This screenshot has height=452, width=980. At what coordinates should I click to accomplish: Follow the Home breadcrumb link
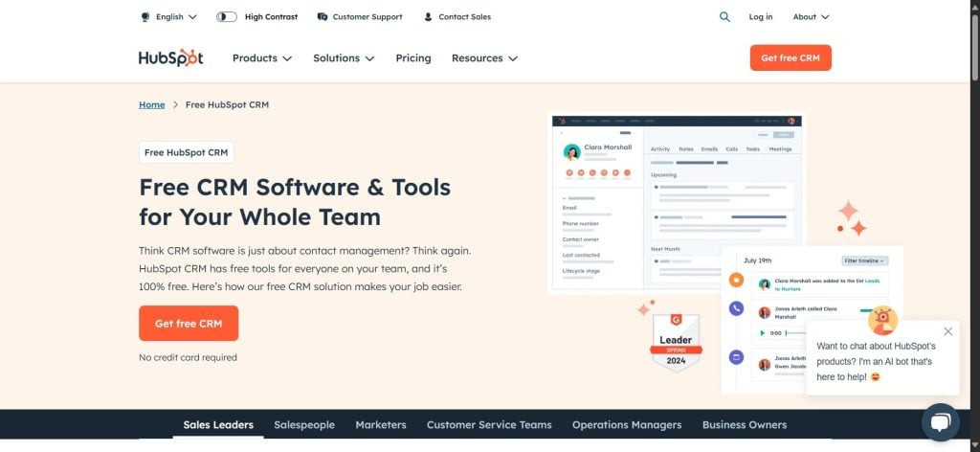152,104
